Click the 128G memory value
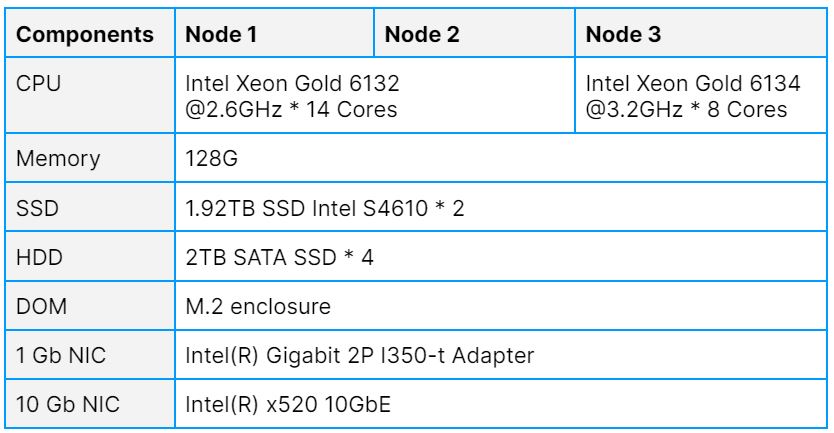Viewport: 834px width, 433px height. [x=207, y=159]
